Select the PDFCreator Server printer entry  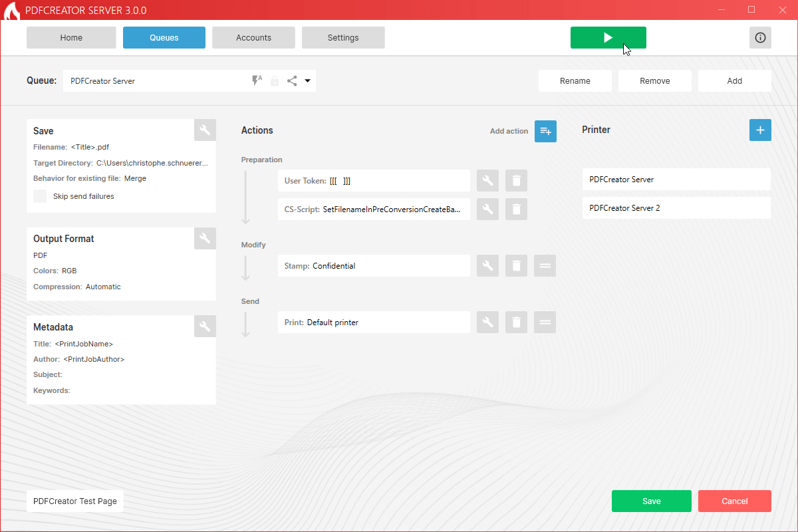(676, 180)
